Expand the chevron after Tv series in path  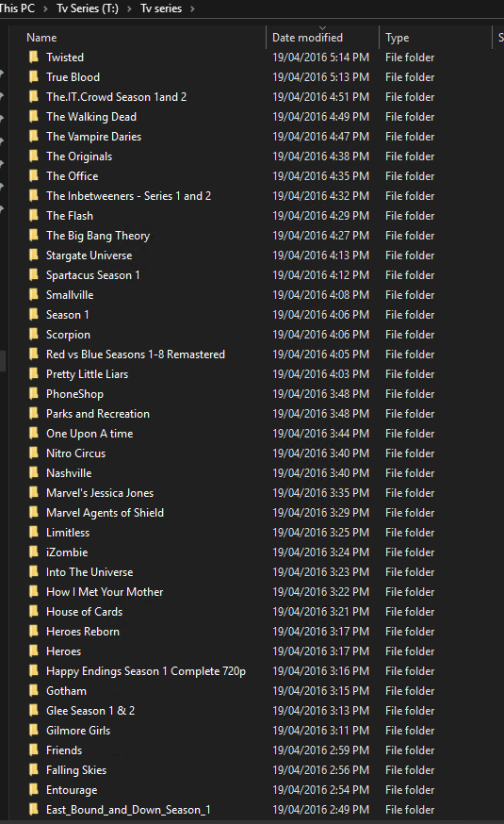click(193, 8)
